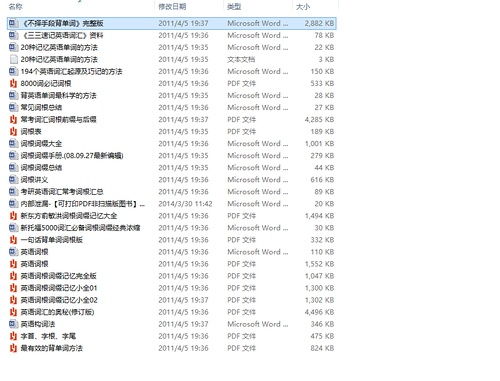Select the text file icon of the 3 KB 20种记忆英语单词的方法
The image size is (500, 381).
13,59
